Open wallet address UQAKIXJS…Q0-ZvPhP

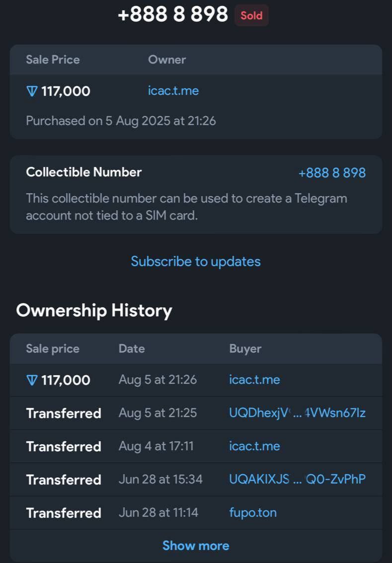[297, 480]
